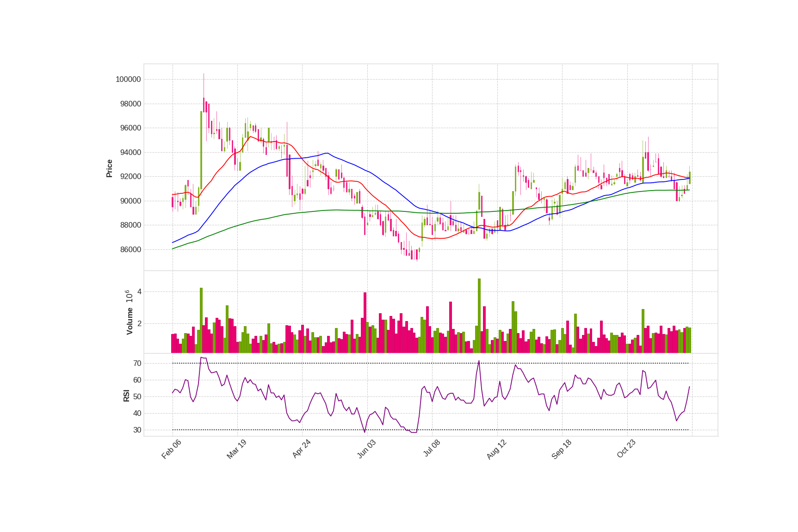Click the 92000 price axis label
The width and height of the screenshot is (798, 532).
(x=130, y=177)
